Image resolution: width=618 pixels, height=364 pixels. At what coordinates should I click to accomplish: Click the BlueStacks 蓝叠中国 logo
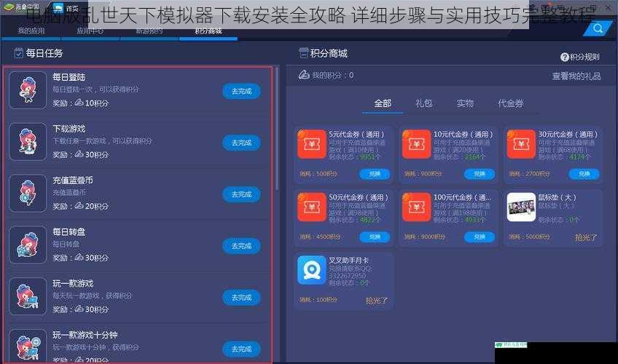[x=21, y=7]
